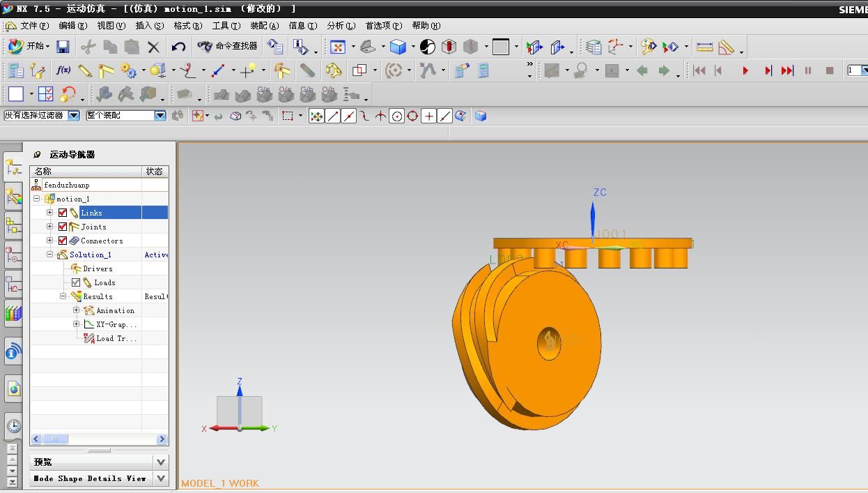The width and height of the screenshot is (868, 493).
Task: Open the View menu
Action: coord(111,26)
